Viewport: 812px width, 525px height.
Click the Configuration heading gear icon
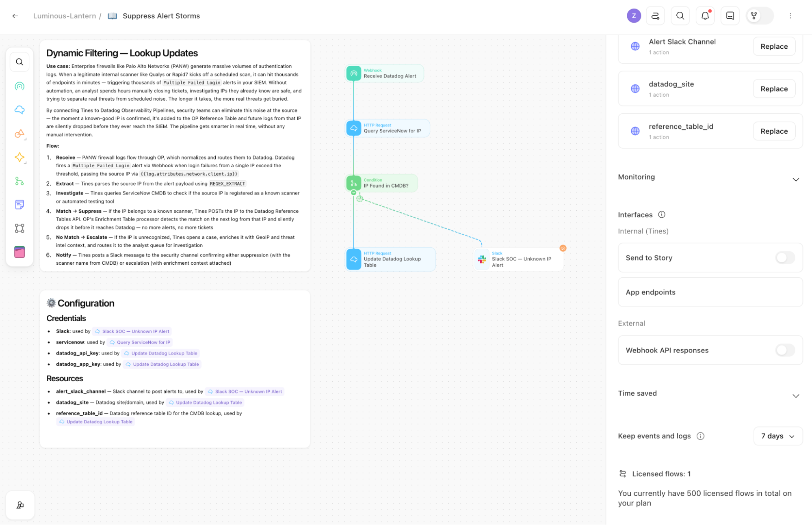51,303
